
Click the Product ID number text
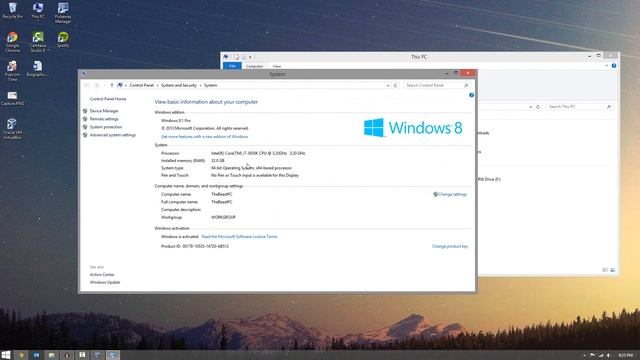195,247
